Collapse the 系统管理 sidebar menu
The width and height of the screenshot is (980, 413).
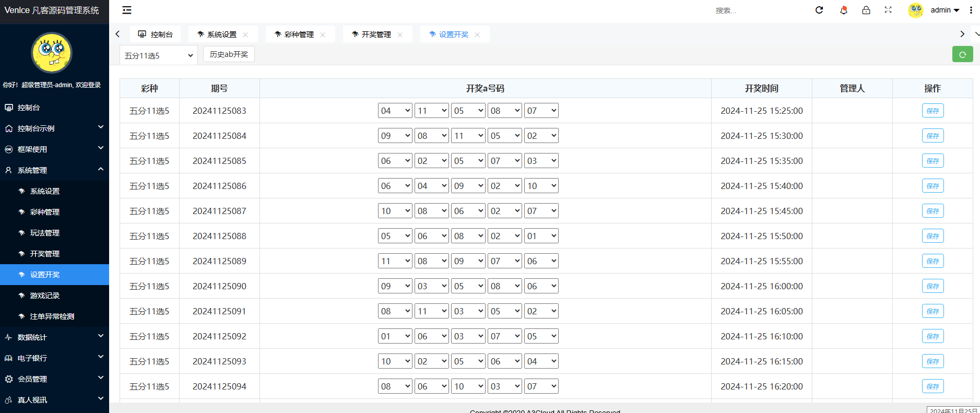coord(54,170)
